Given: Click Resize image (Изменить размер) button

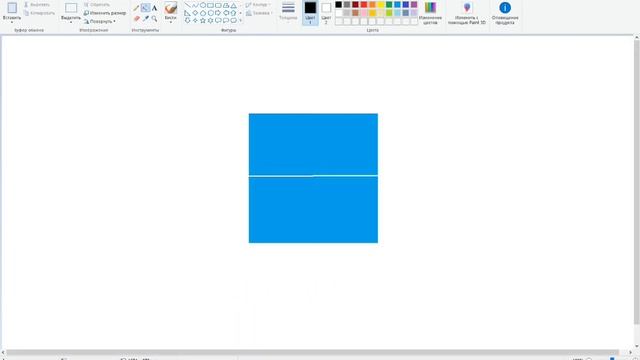Looking at the screenshot, I should tap(105, 13).
